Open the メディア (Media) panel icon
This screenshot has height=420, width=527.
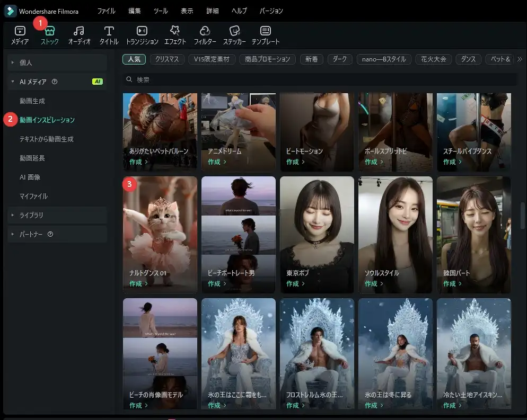pyautogui.click(x=20, y=35)
